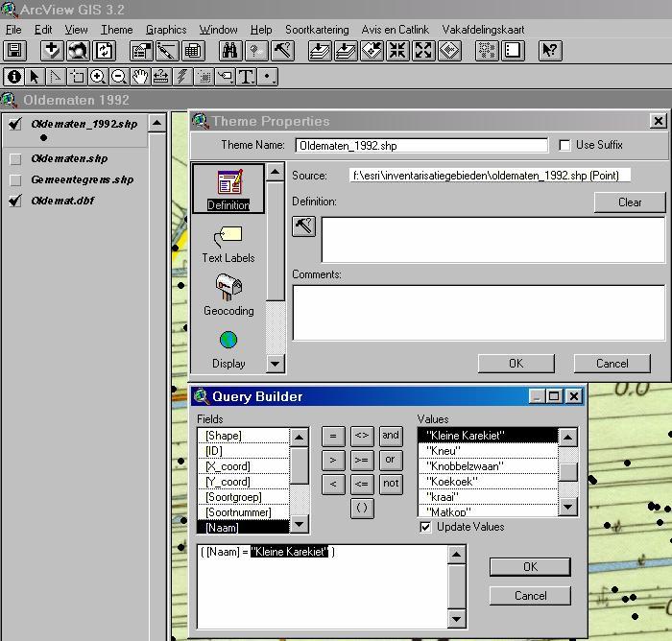
Task: Select the Text tool
Action: [246, 77]
